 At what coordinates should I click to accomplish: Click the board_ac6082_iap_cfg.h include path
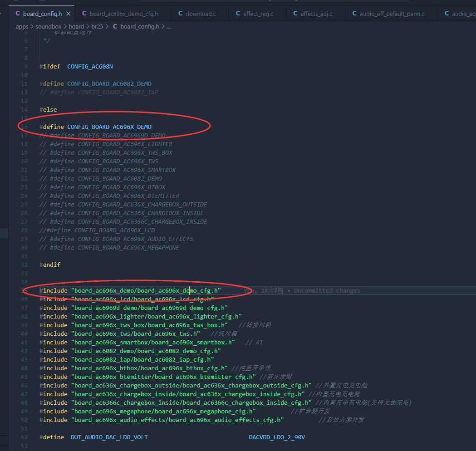tap(142, 360)
